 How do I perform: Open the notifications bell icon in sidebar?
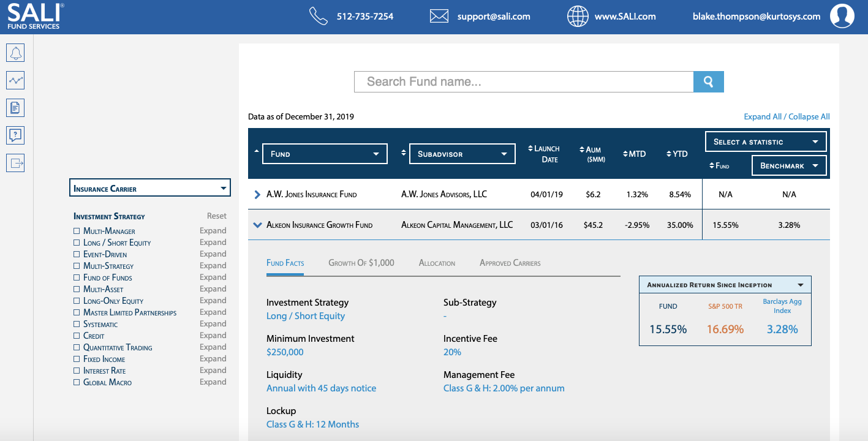[15, 53]
